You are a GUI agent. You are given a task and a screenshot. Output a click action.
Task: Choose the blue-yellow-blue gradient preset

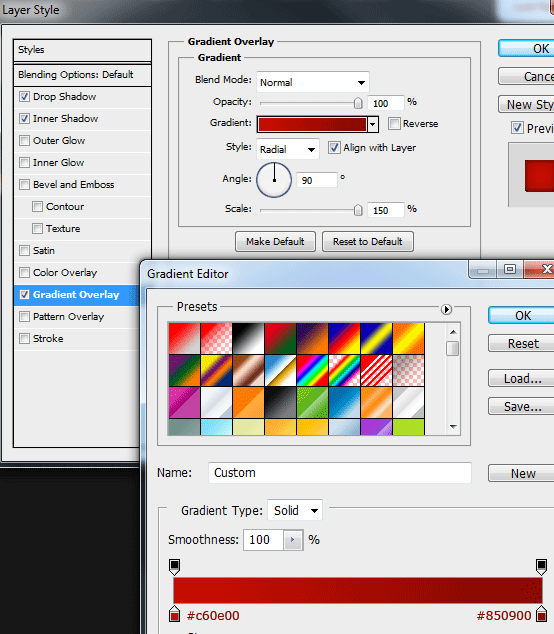[x=376, y=338]
